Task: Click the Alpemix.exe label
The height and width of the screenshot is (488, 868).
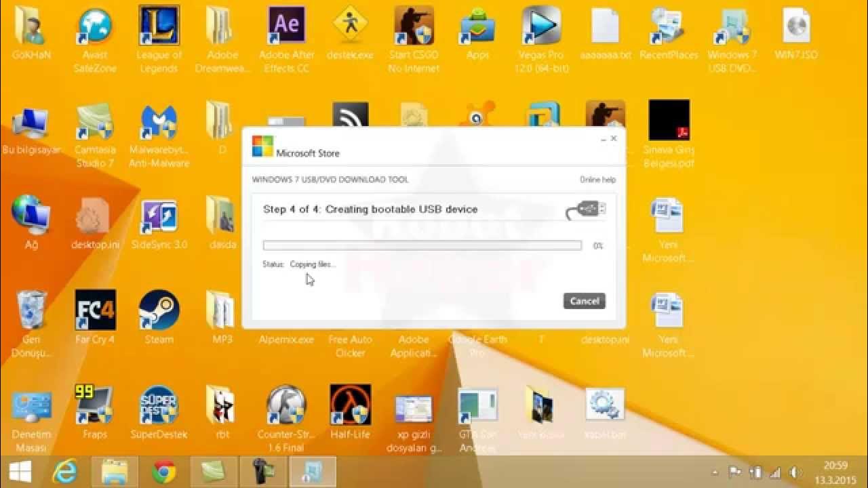Action: 286,340
